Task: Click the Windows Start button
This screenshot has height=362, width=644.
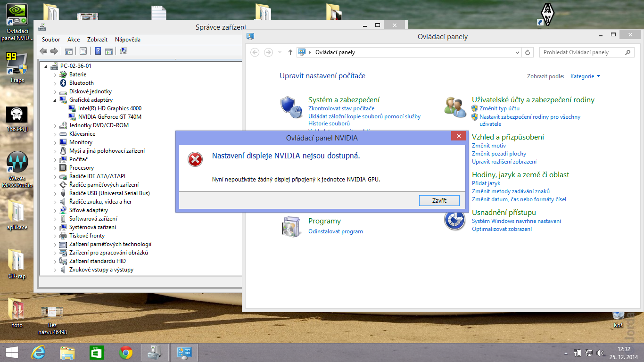Action: click(11, 353)
